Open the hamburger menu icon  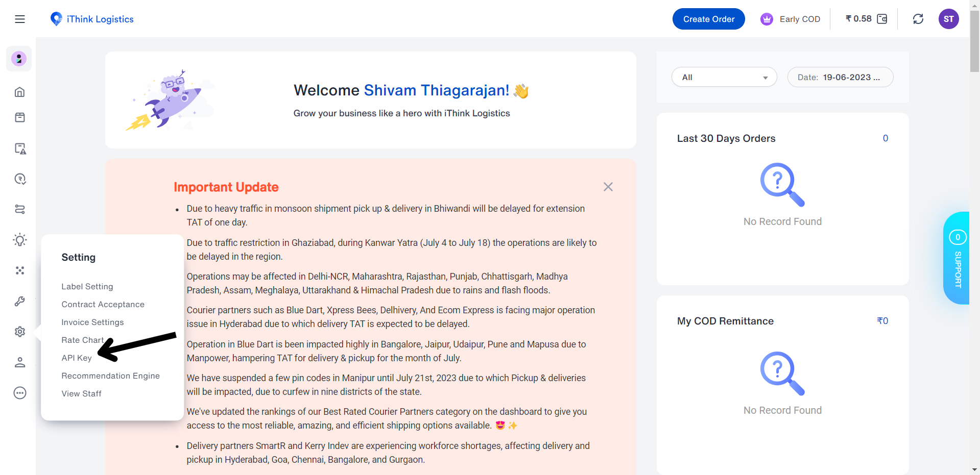[x=20, y=19]
